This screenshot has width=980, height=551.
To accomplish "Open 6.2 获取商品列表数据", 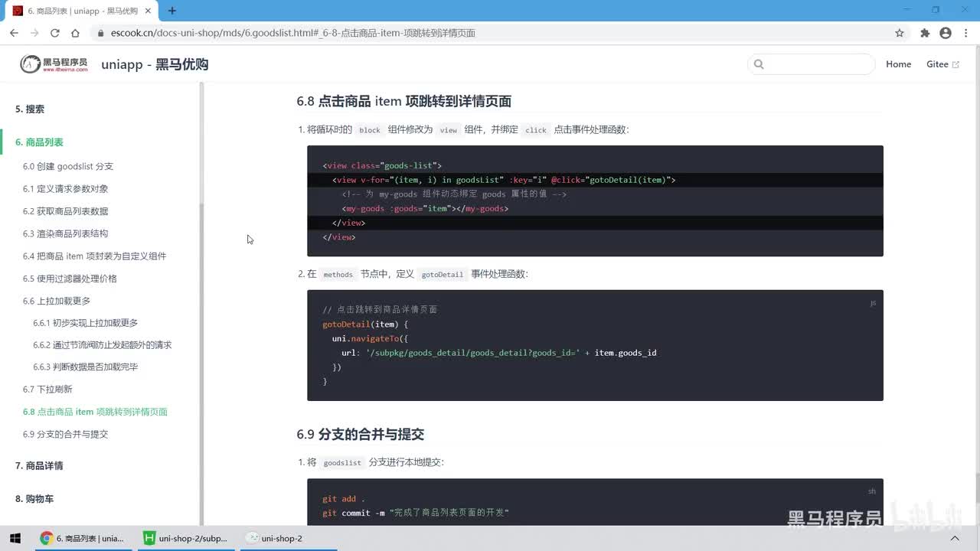I will coord(65,211).
